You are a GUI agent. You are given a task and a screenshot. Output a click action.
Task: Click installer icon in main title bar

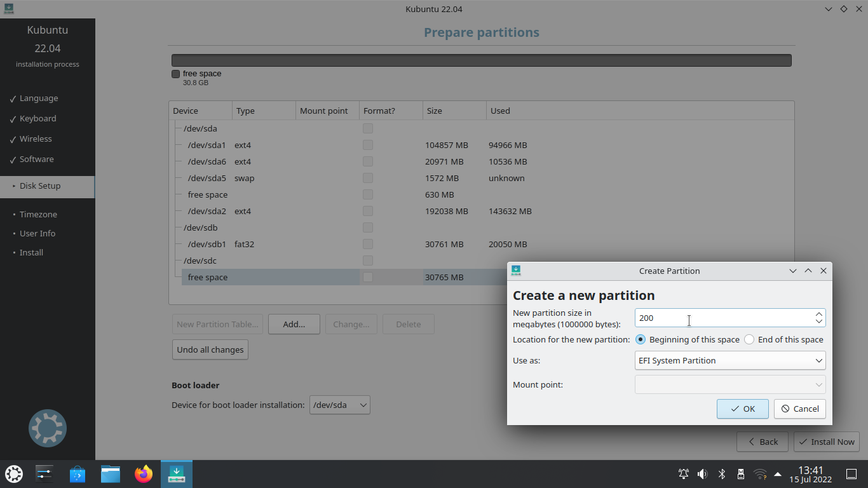pos(8,9)
